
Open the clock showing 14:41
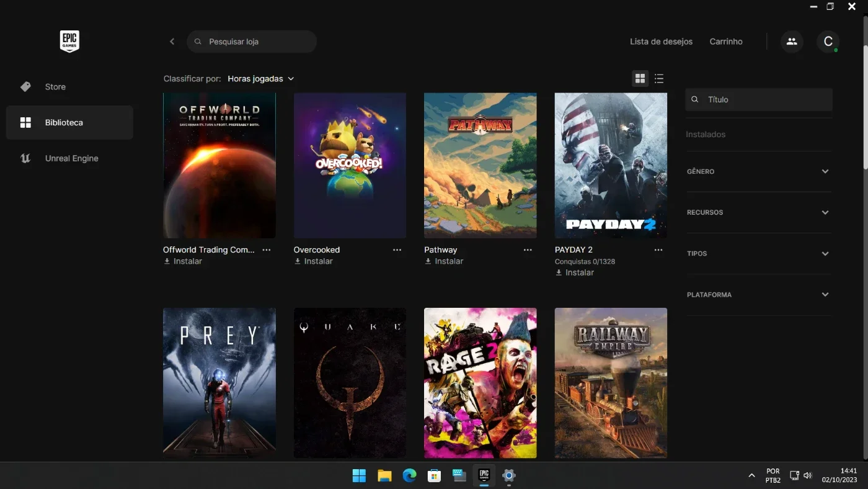pos(839,476)
